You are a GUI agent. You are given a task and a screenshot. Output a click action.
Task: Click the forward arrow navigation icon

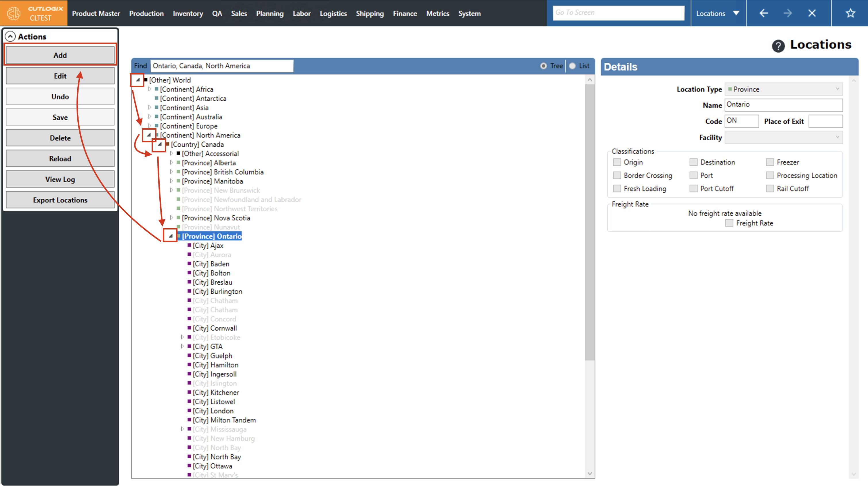coord(787,13)
